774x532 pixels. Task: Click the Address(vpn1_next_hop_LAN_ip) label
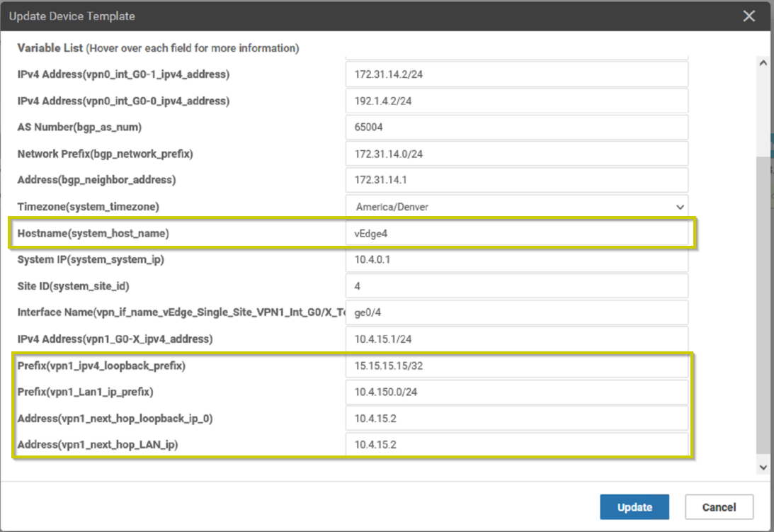click(x=97, y=445)
